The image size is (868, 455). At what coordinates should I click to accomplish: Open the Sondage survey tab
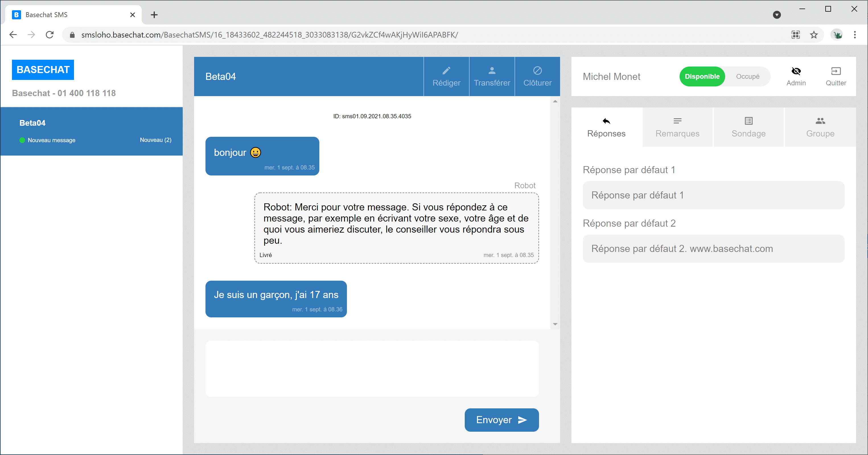pyautogui.click(x=748, y=127)
